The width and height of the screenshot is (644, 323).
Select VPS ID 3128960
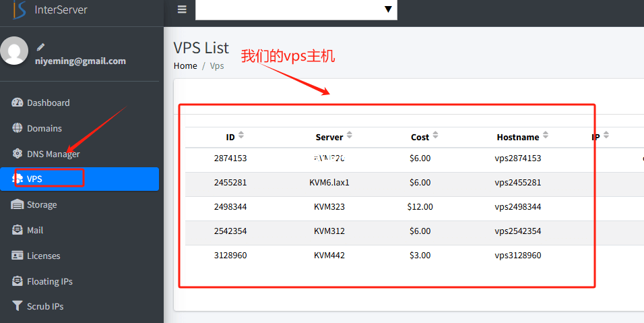[x=230, y=255]
